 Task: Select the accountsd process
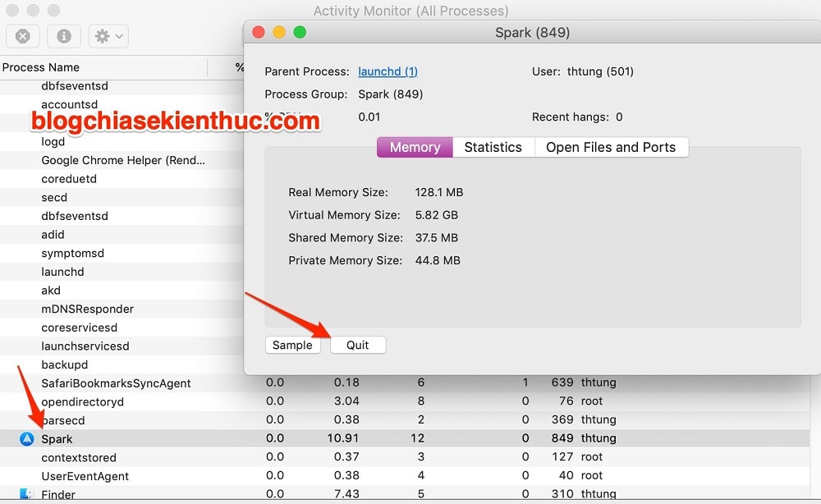[70, 104]
